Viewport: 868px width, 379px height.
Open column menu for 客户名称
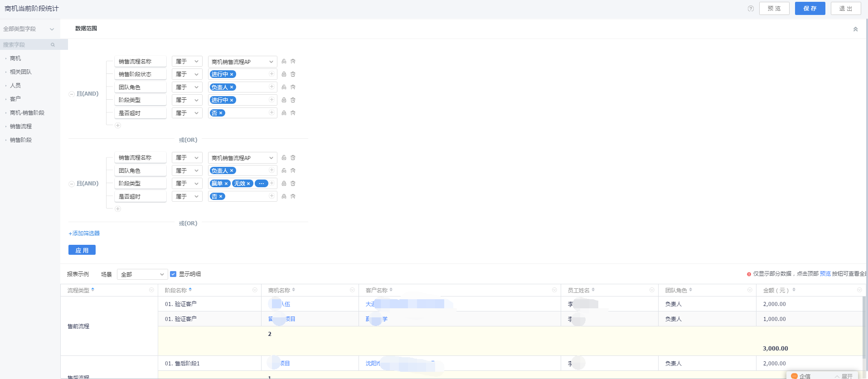tap(554, 290)
